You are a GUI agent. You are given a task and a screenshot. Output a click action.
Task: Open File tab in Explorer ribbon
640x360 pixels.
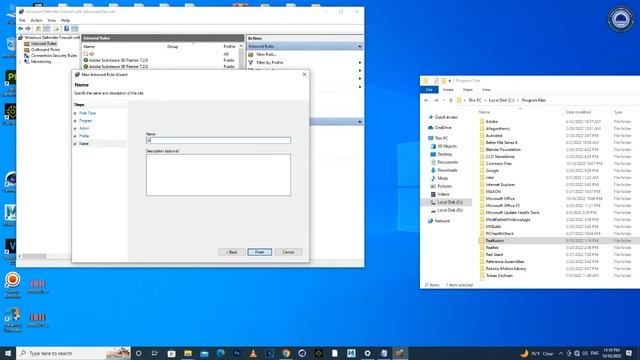(429, 89)
